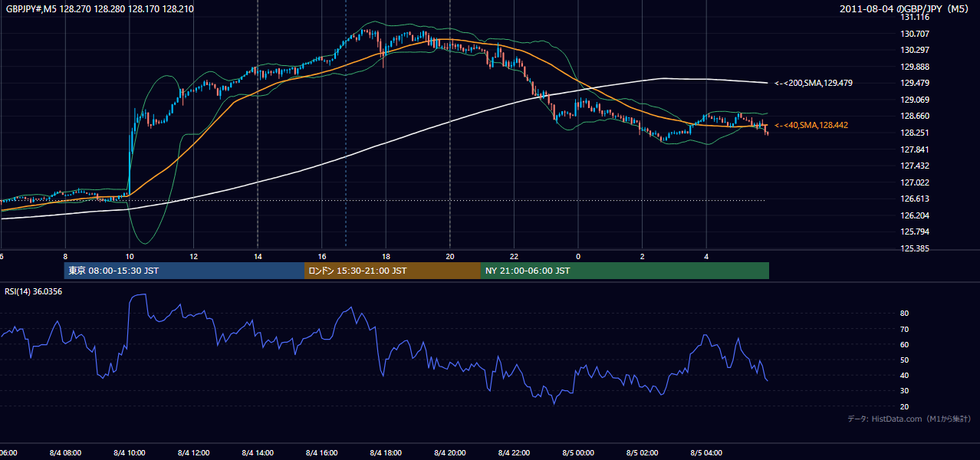Click the <-<200,SMA,129.479 label
The image size is (980, 460).
(x=814, y=83)
